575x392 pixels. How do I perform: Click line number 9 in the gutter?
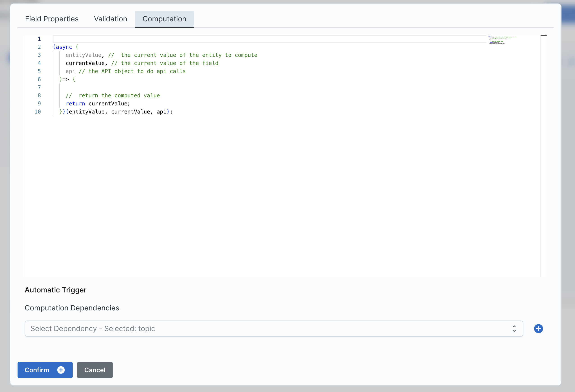point(39,104)
